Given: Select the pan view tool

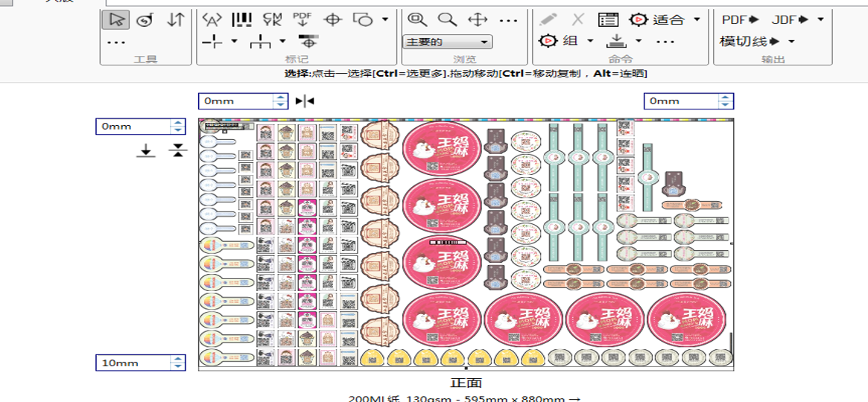Looking at the screenshot, I should [x=478, y=20].
